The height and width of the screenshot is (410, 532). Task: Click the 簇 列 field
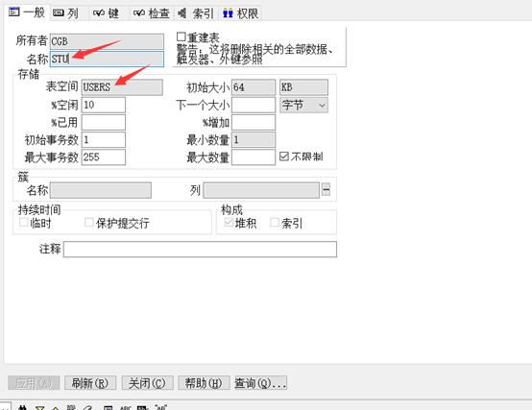(261, 190)
